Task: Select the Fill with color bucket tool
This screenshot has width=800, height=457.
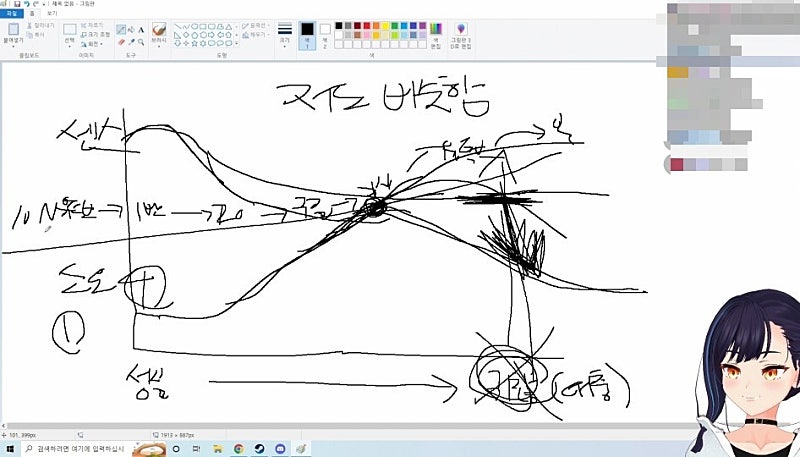Action: coord(131,30)
